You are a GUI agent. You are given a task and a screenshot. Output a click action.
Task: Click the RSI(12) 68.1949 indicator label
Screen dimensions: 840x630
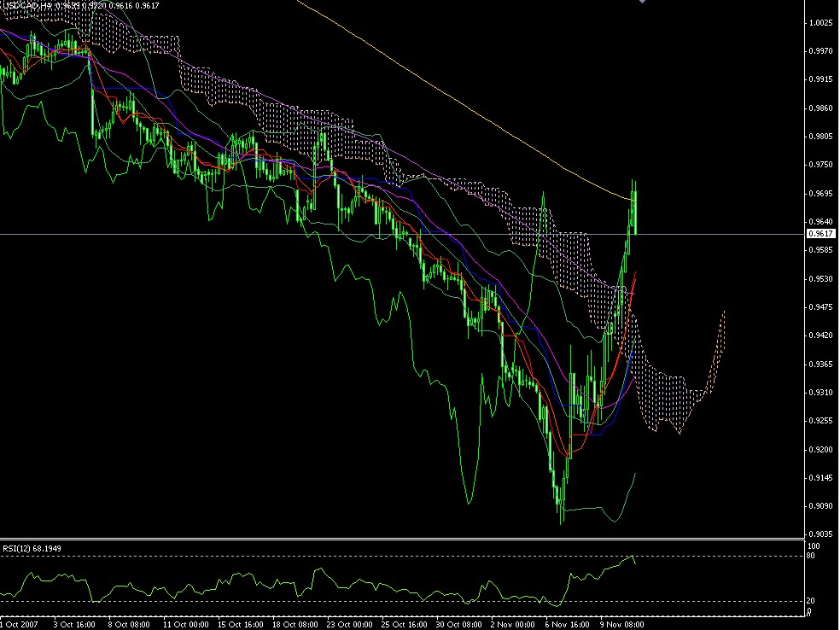tap(32, 549)
